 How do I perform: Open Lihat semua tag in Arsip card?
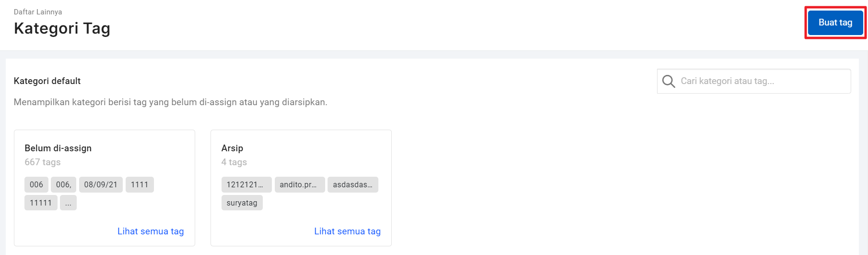tap(347, 231)
